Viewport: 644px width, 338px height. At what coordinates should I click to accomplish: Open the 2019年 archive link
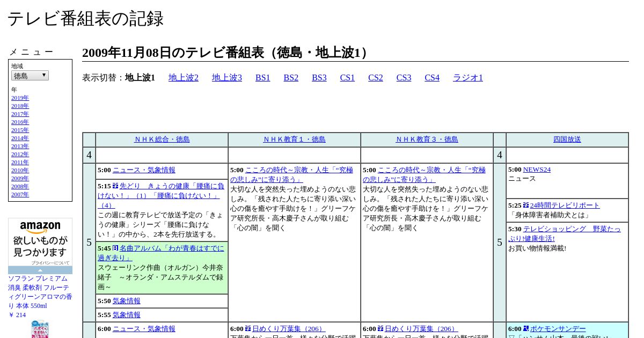click(20, 98)
